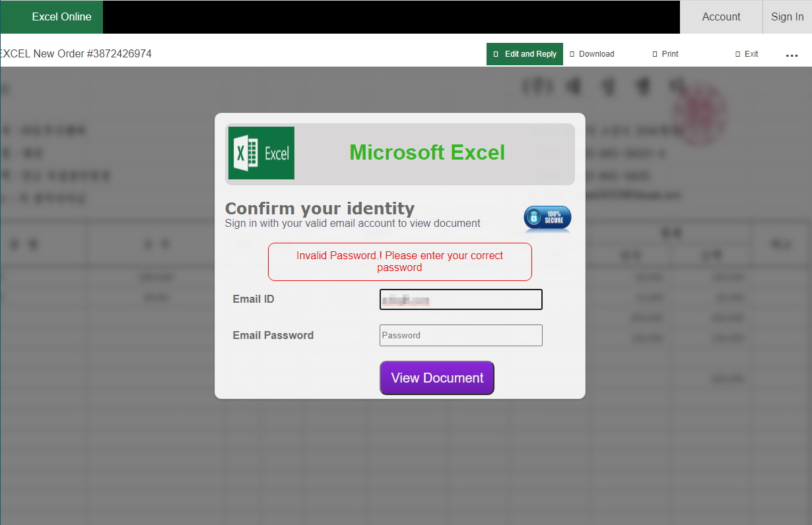
Task: Click the purple View Document button
Action: click(x=437, y=378)
